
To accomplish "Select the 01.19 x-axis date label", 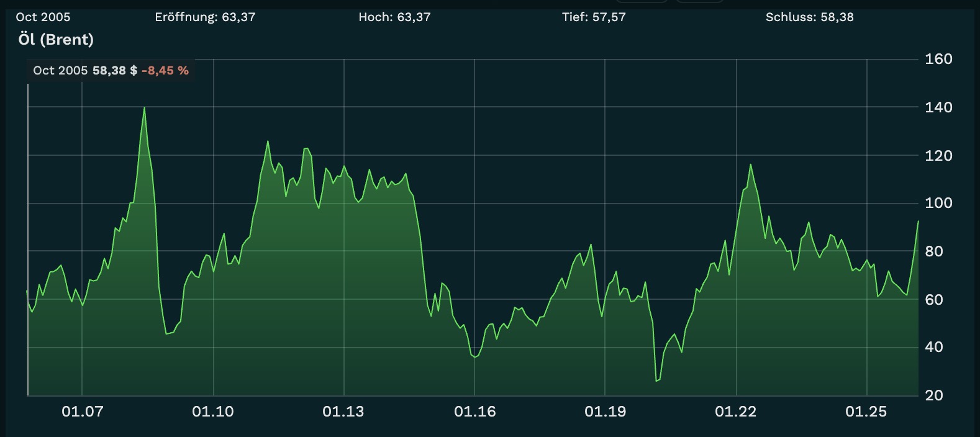I will click(606, 412).
